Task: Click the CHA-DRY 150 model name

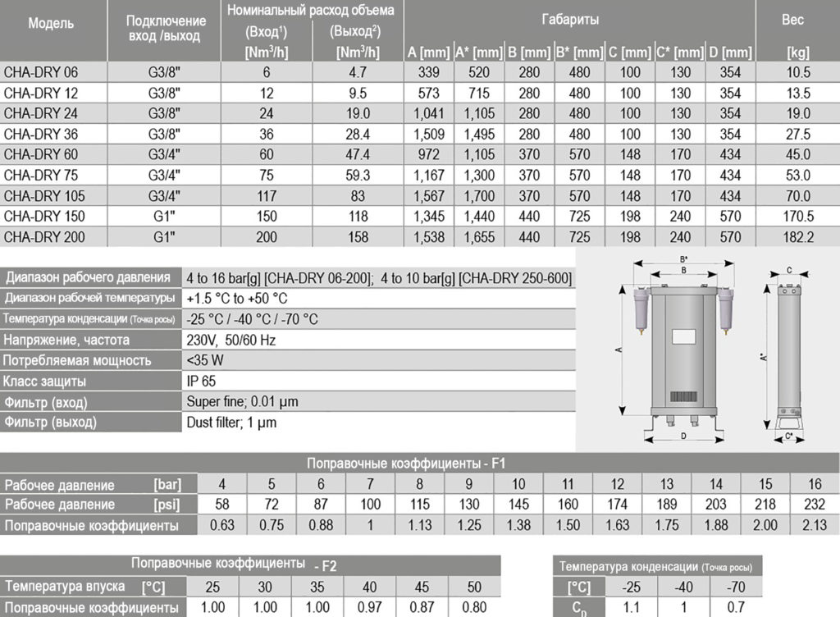Action: (44, 217)
